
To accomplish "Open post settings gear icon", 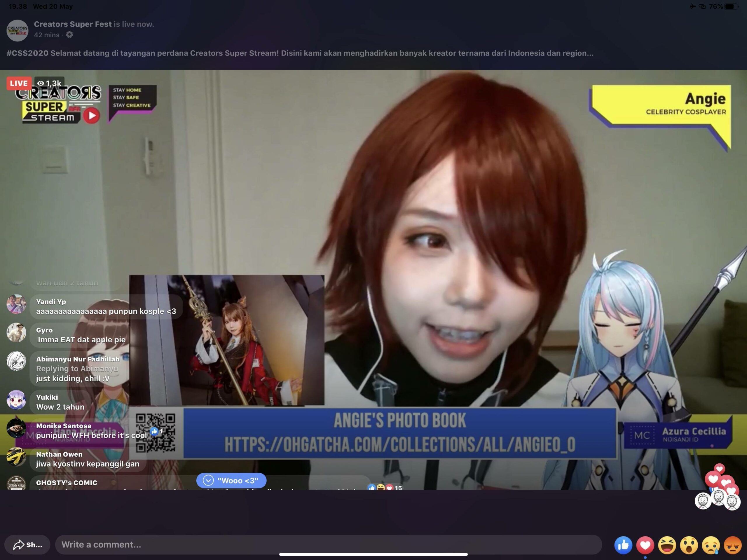I will [x=69, y=35].
